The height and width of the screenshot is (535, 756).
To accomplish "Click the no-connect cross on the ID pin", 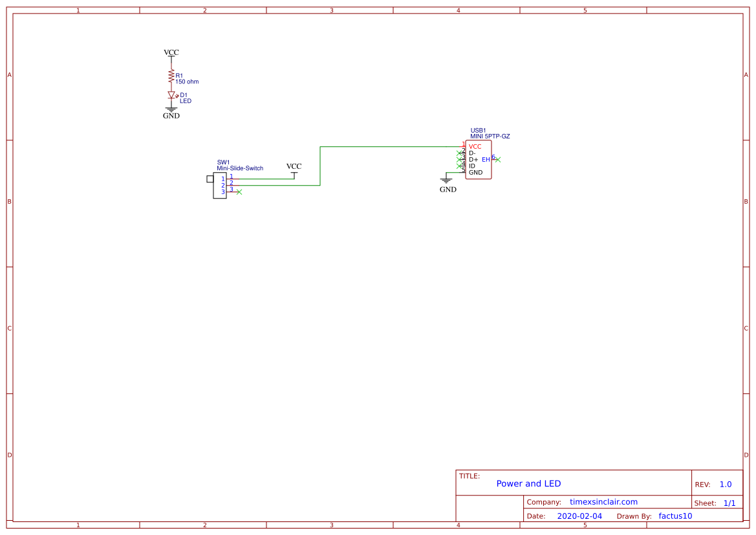I will pyautogui.click(x=459, y=166).
